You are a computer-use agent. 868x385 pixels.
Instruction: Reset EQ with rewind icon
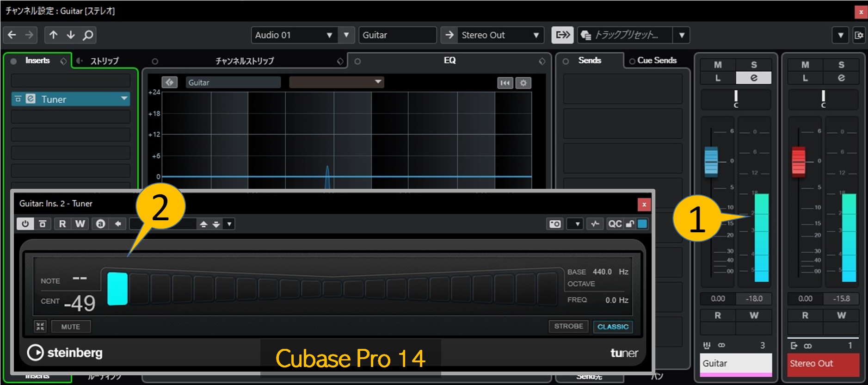(x=505, y=83)
